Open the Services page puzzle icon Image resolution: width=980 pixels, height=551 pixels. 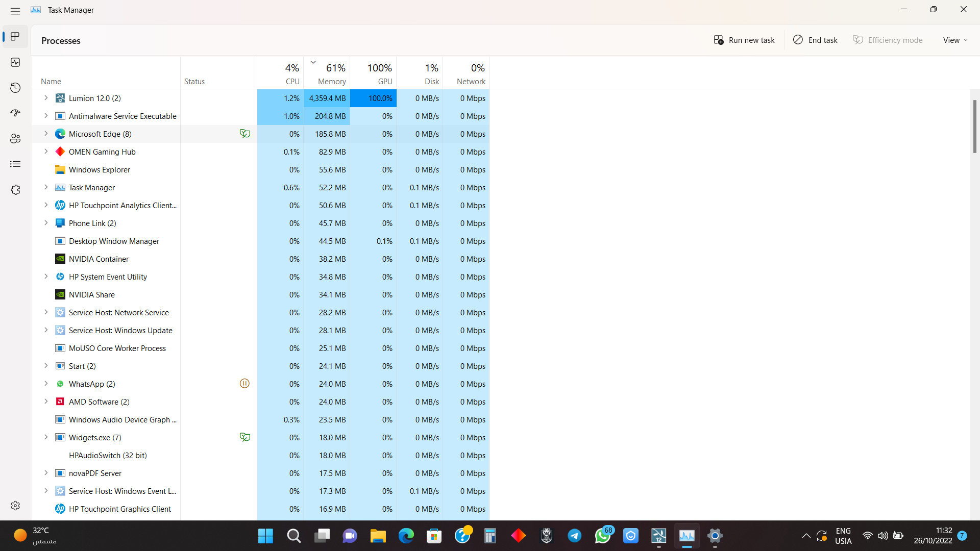coord(15,190)
